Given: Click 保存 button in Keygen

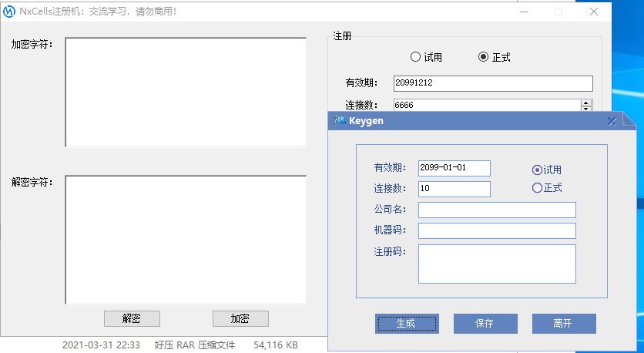Looking at the screenshot, I should [485, 324].
